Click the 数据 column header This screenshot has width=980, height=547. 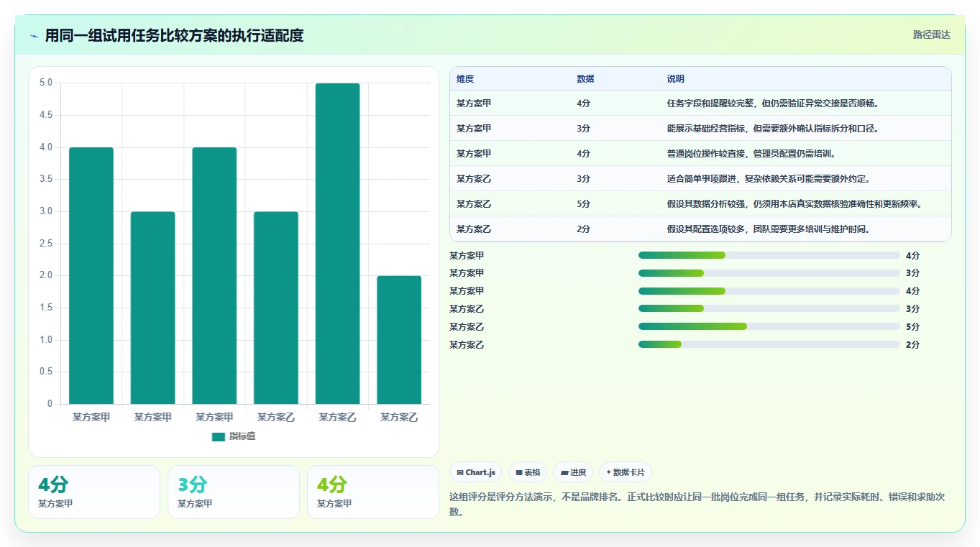[x=585, y=79]
